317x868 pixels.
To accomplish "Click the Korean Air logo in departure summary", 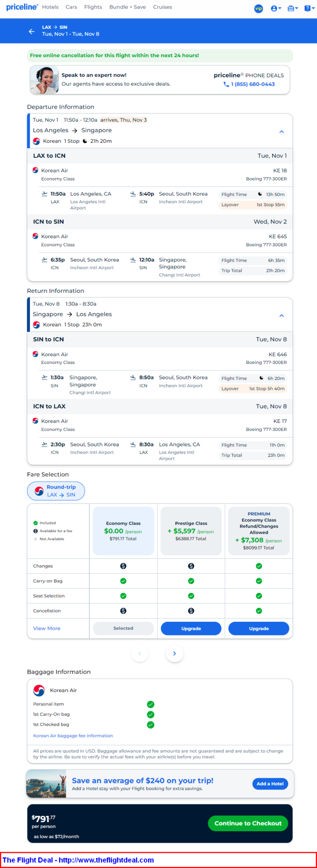I will [x=36, y=141].
